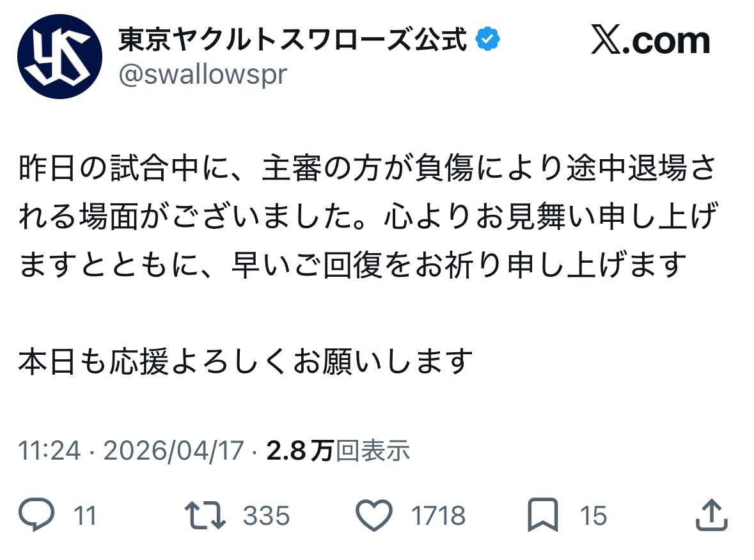The width and height of the screenshot is (754, 560).
Task: Open the @swallowspr handle link
Action: (x=203, y=75)
